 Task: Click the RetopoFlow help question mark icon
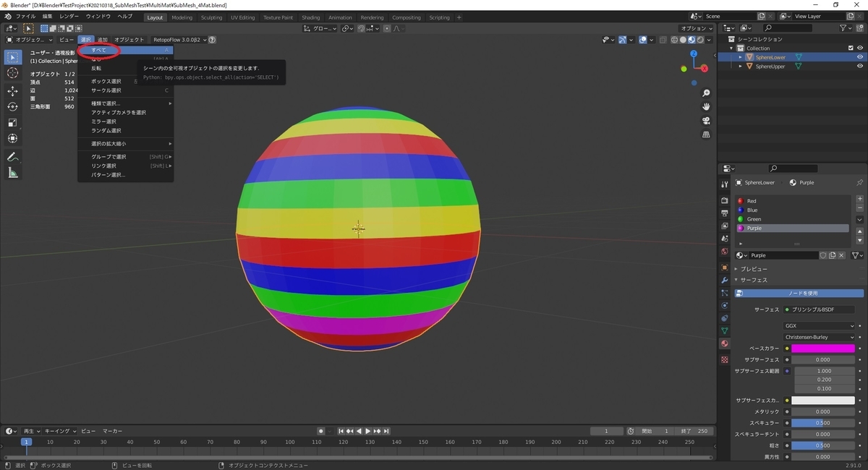pyautogui.click(x=213, y=40)
